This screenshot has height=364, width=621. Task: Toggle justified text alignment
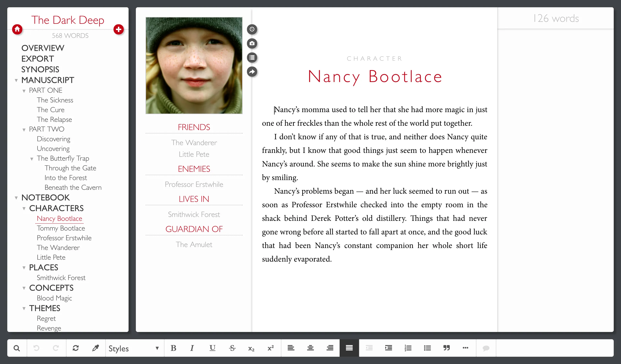coord(349,348)
